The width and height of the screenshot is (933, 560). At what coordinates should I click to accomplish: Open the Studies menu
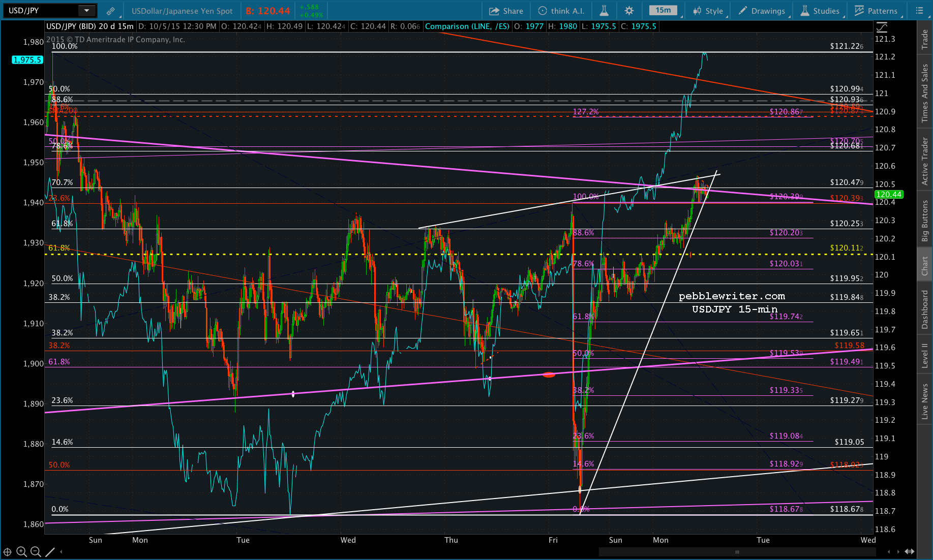pyautogui.click(x=820, y=11)
